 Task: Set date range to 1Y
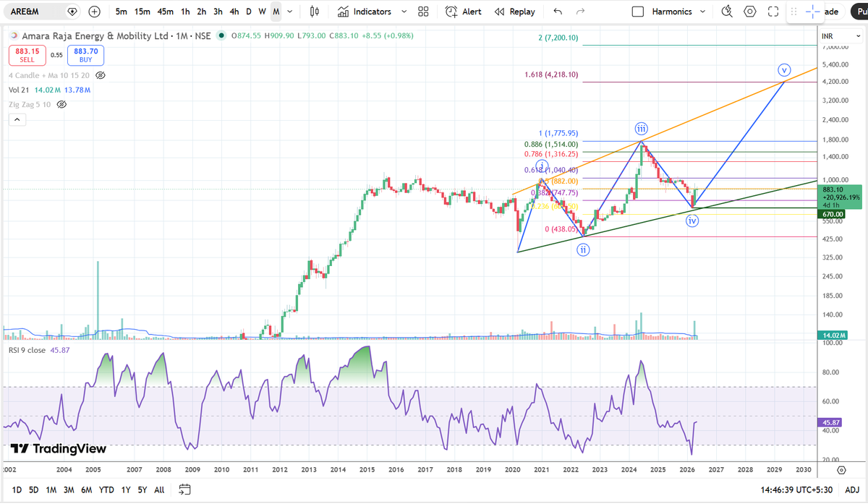(x=126, y=490)
